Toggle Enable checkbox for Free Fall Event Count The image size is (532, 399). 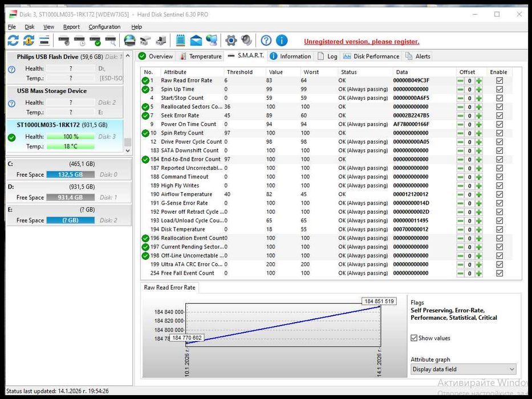pyautogui.click(x=499, y=274)
